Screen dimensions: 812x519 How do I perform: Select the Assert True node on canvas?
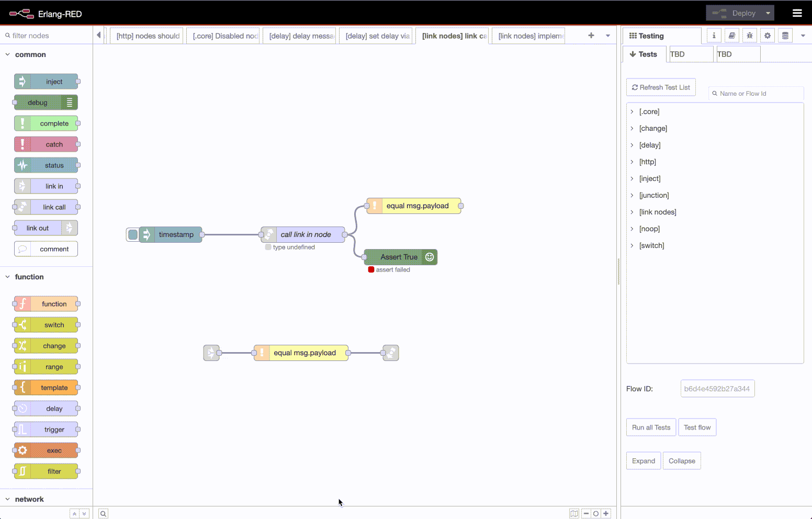401,257
